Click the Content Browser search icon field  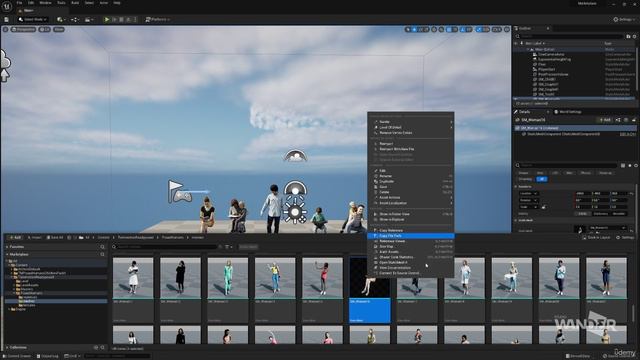coord(165,247)
